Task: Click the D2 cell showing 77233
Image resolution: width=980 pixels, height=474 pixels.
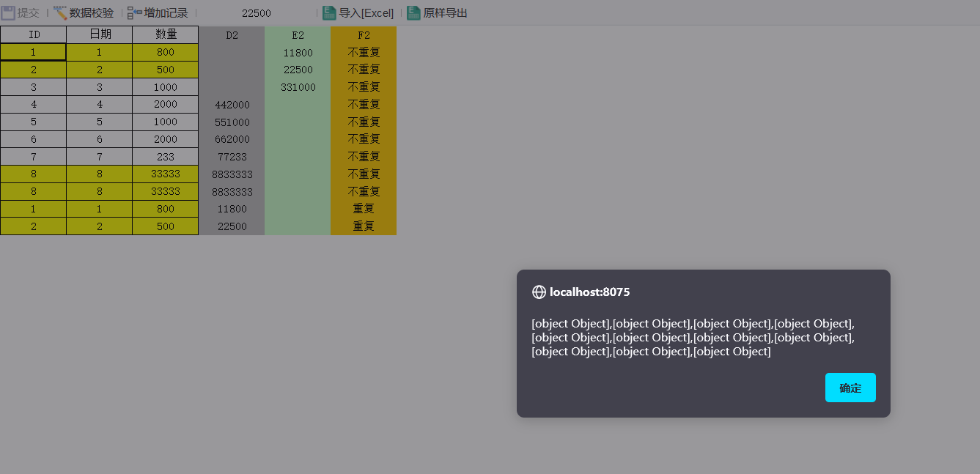Action: pyautogui.click(x=232, y=157)
